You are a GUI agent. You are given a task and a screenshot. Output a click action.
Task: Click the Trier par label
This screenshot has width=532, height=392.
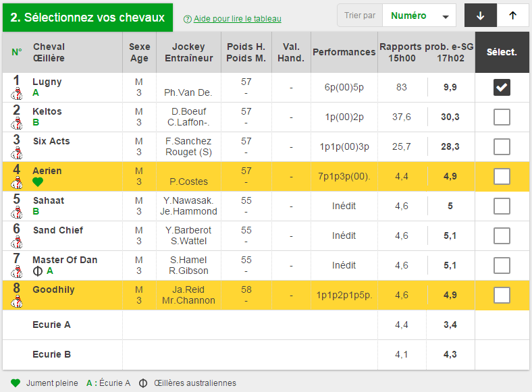click(360, 16)
